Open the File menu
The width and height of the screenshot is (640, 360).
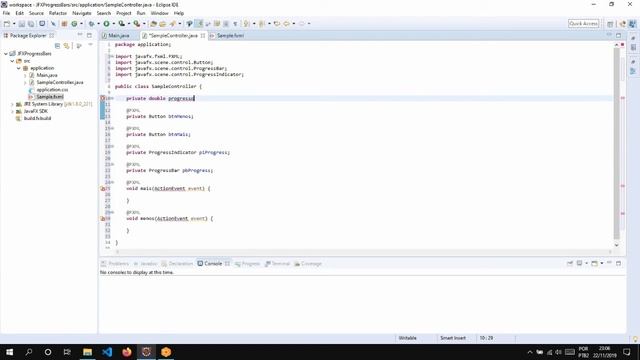[x=6, y=13]
